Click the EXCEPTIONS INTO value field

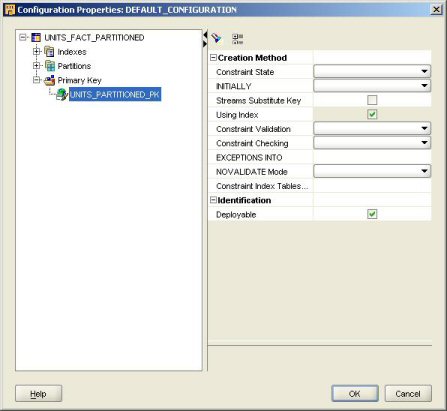coord(372,157)
